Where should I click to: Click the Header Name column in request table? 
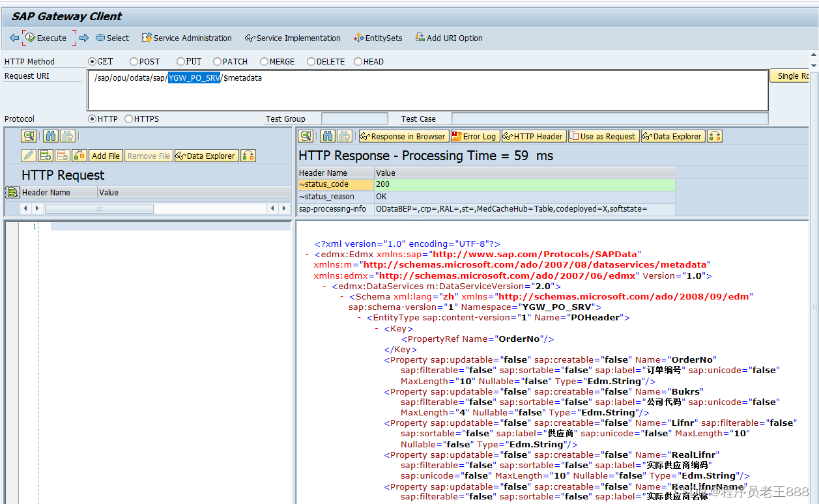coord(59,192)
